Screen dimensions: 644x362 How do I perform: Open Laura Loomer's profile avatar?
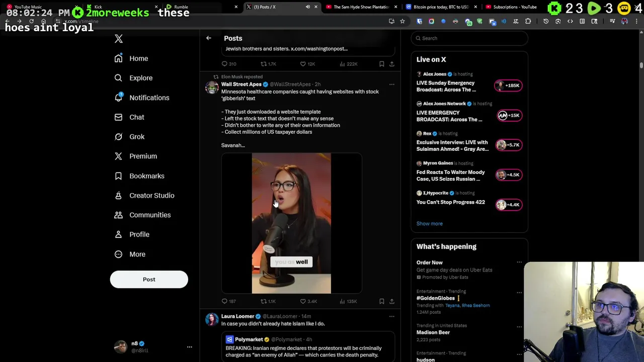(212, 319)
